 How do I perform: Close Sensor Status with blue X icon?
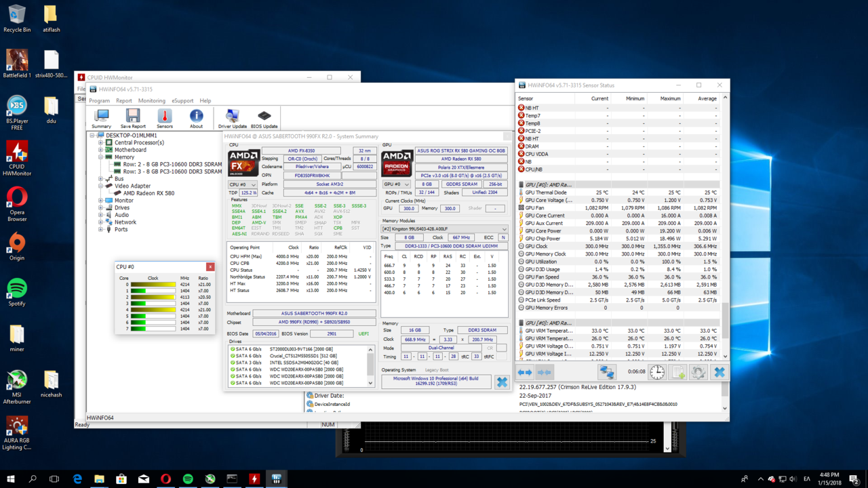(x=719, y=372)
